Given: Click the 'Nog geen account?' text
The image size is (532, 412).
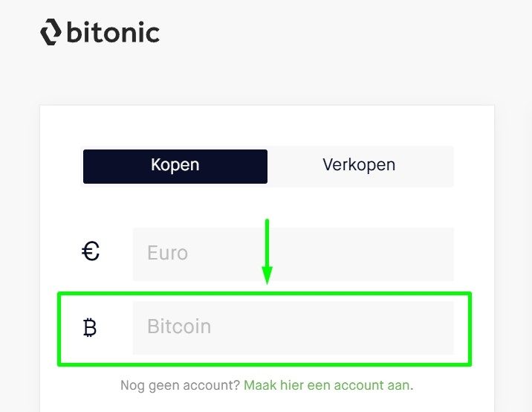Looking at the screenshot, I should (x=181, y=385).
